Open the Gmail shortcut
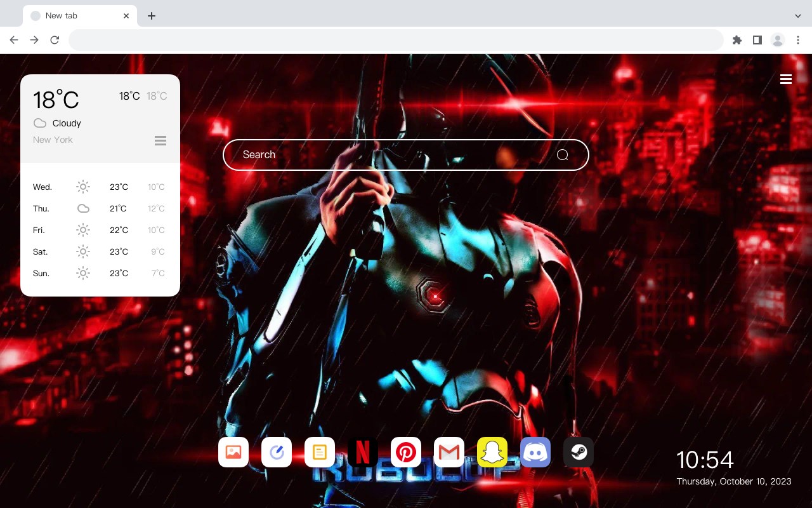The height and width of the screenshot is (508, 812). (x=449, y=452)
